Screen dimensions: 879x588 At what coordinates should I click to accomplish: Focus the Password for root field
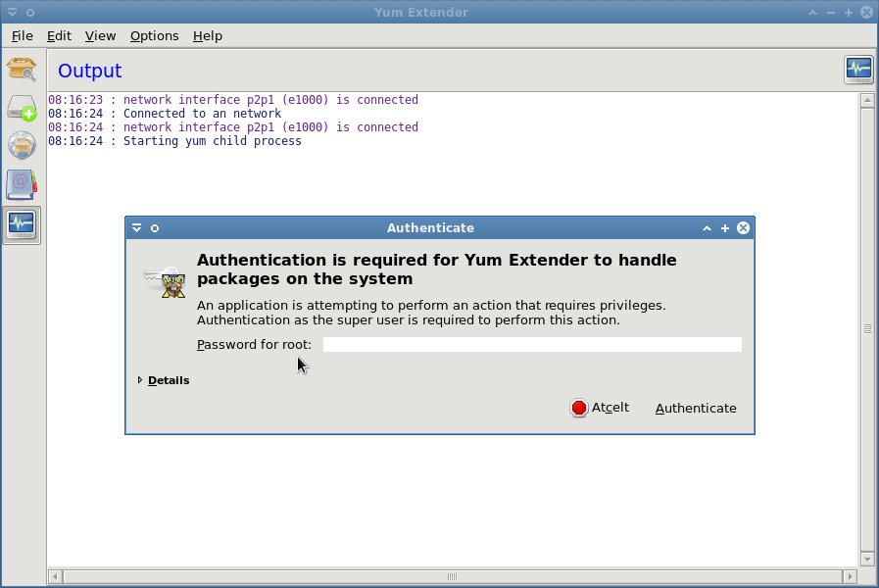pos(532,344)
